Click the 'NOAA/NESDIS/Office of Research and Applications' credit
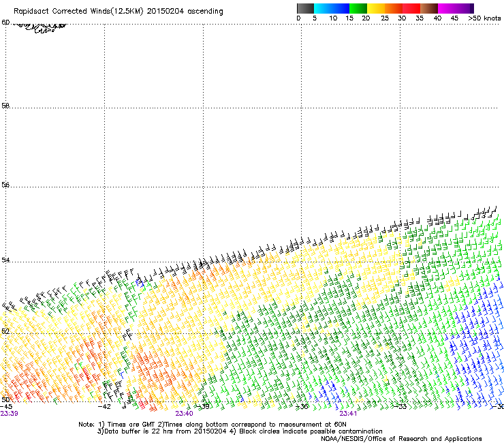This screenshot has width=504, height=443. 401,439
